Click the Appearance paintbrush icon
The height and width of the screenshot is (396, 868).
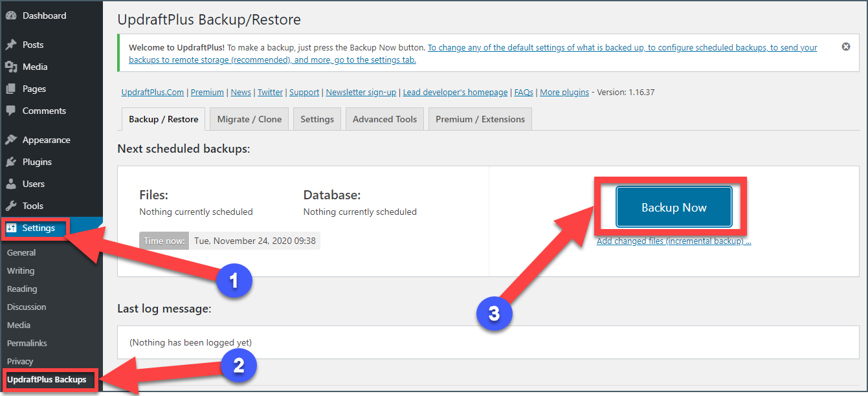click(11, 140)
